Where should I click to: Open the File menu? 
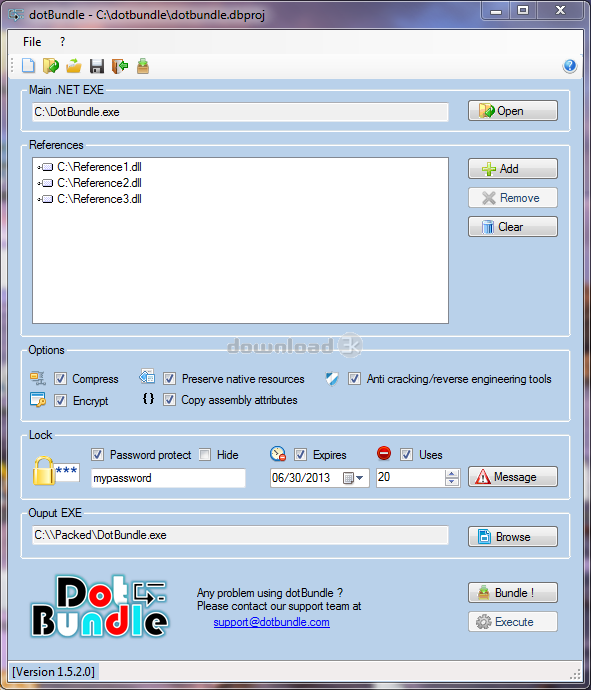coord(32,42)
